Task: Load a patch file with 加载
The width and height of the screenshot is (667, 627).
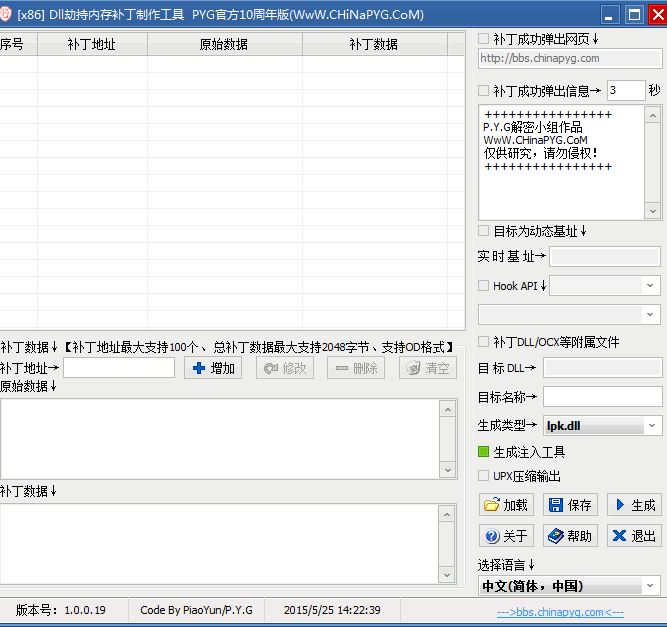Action: point(506,505)
